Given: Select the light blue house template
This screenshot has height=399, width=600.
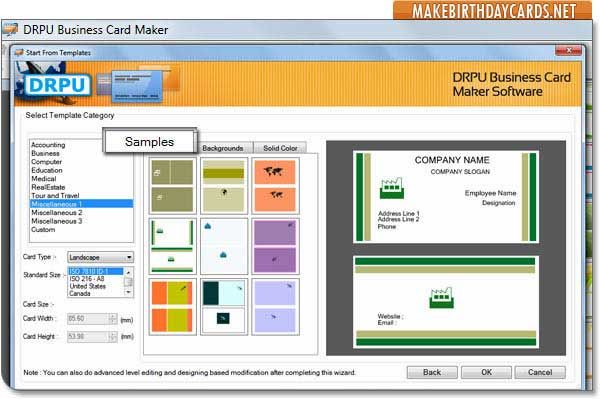Looking at the screenshot, I should click(224, 246).
